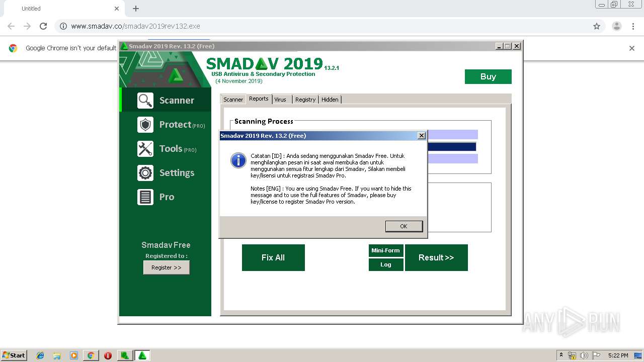
Task: Click the Chrome address bar URL
Action: coord(136,26)
